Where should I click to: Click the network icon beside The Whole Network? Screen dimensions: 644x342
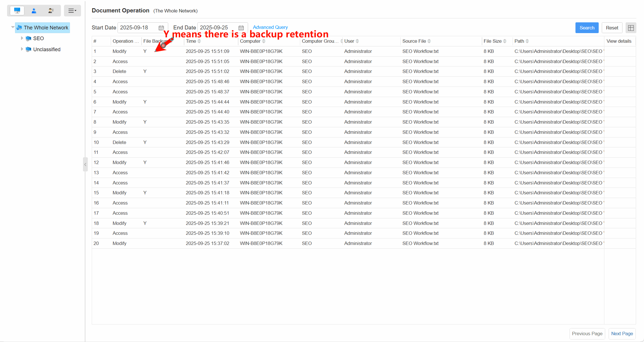(19, 27)
